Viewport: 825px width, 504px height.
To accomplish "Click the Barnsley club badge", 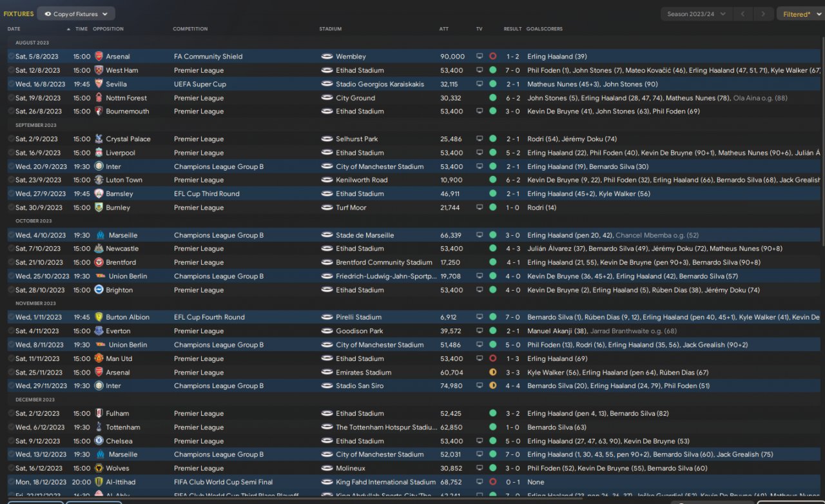I will point(99,194).
